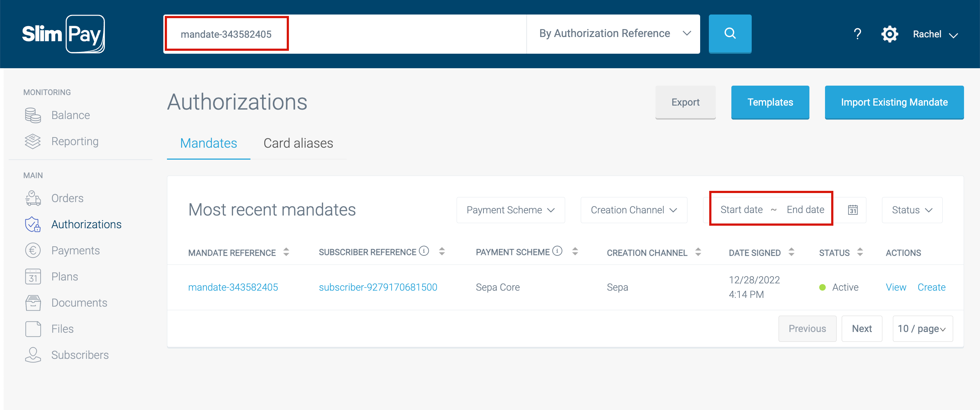Click the blue search magnifier button
This screenshot has height=410, width=980.
[730, 34]
